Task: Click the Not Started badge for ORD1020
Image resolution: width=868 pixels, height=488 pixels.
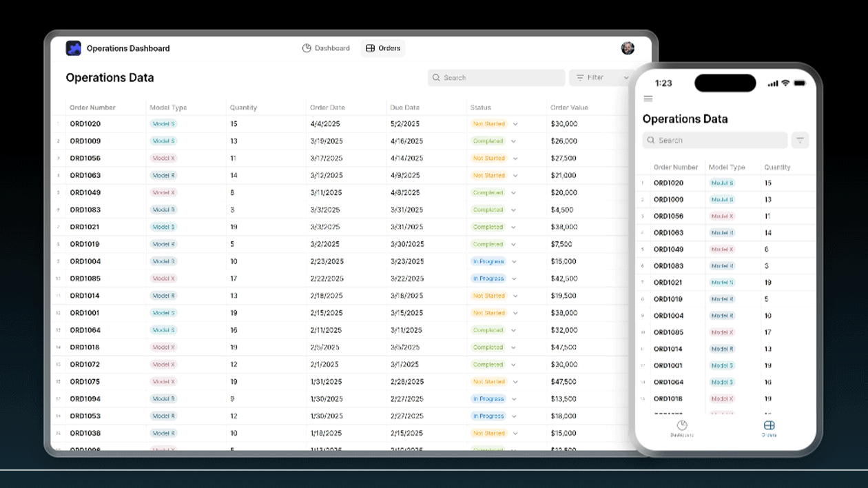Action: pos(489,124)
